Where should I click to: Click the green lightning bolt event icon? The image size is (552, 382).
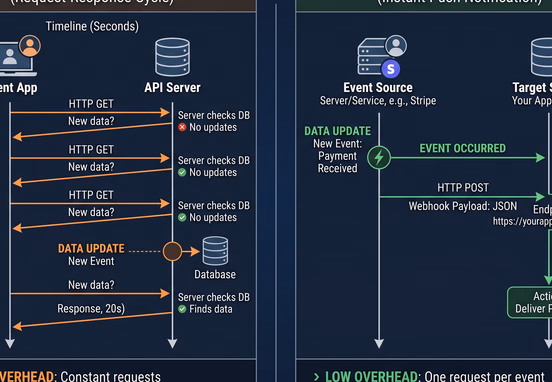coord(379,157)
